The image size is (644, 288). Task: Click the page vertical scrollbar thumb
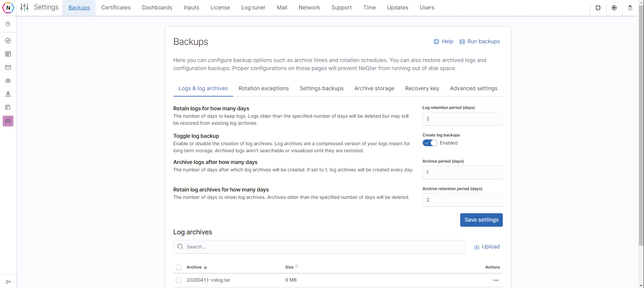point(641,126)
